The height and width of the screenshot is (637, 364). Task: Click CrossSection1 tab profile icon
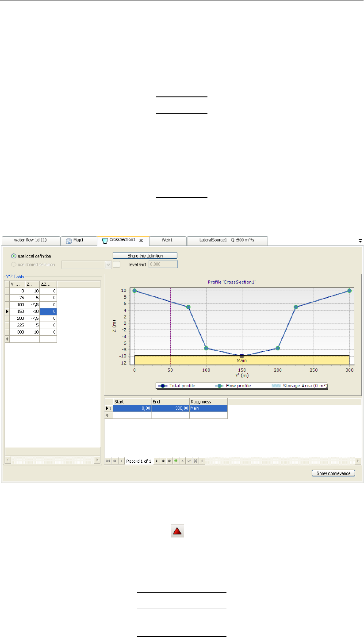tap(105, 241)
